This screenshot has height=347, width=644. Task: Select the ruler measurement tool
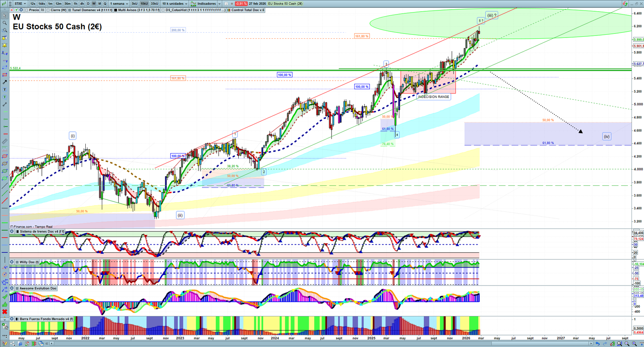coord(4,141)
